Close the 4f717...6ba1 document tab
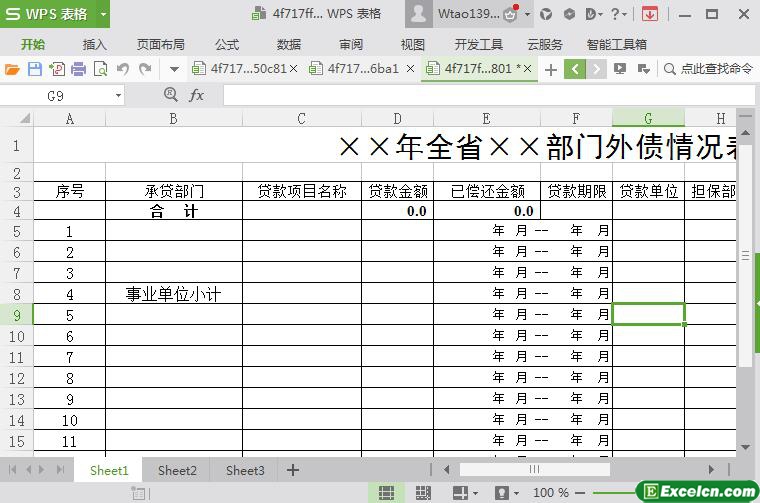The height and width of the screenshot is (503, 760). (x=411, y=69)
